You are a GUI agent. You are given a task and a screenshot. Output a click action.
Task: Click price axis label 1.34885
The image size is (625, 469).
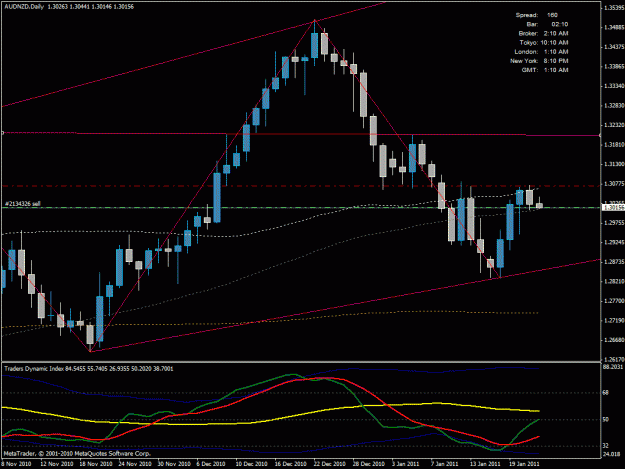pos(614,27)
